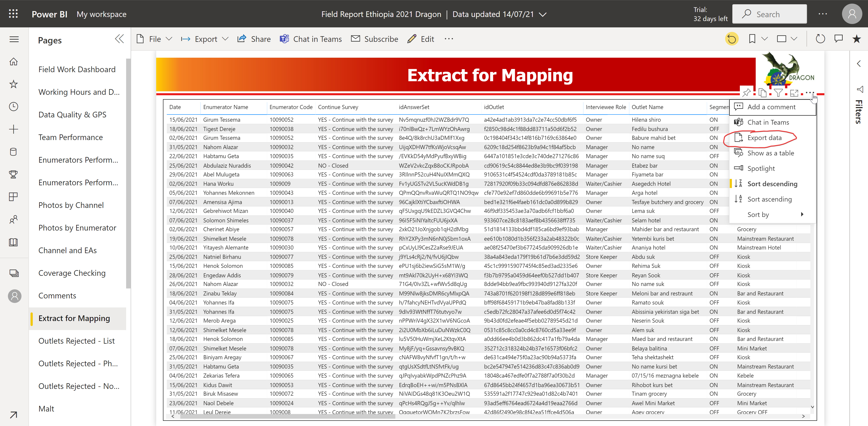Choose Sort ascending in the context menu
The height and width of the screenshot is (426, 868).
pyautogui.click(x=769, y=199)
